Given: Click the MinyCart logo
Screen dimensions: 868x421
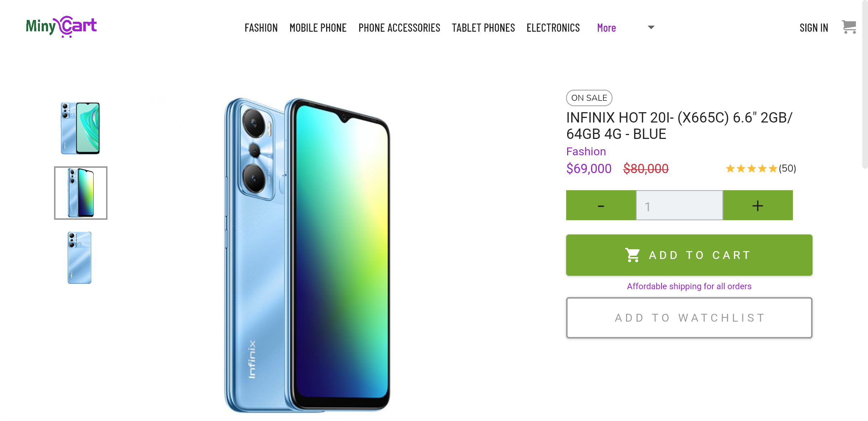Looking at the screenshot, I should pyautogui.click(x=61, y=27).
